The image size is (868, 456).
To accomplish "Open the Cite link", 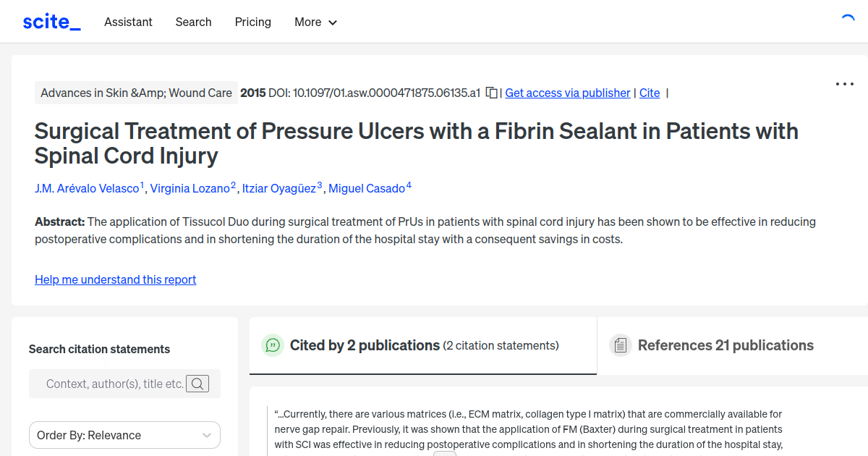I will [x=649, y=93].
